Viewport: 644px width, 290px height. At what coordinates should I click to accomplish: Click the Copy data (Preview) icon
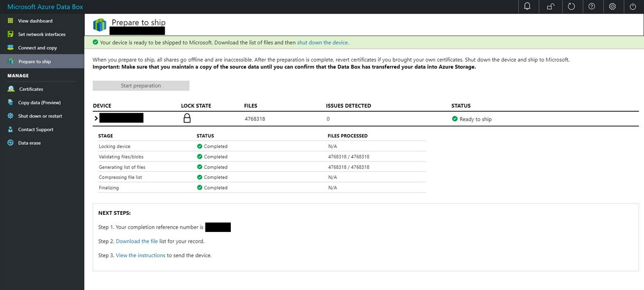click(10, 103)
